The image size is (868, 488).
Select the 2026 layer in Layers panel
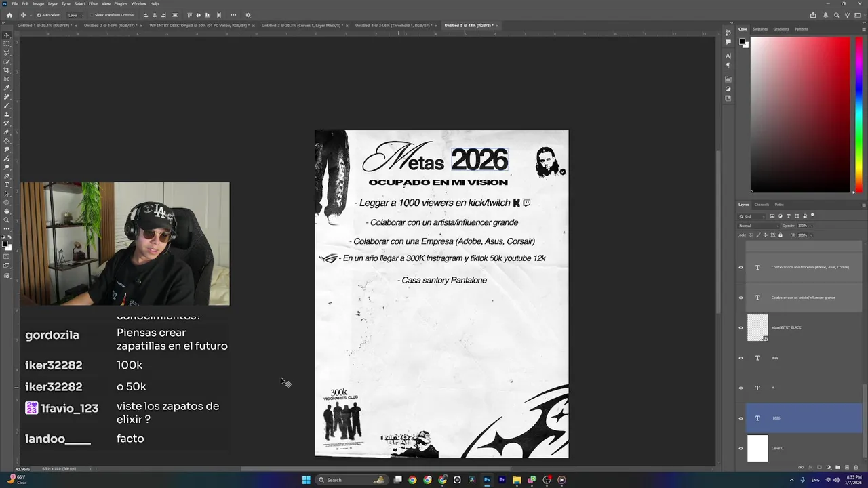point(804,418)
